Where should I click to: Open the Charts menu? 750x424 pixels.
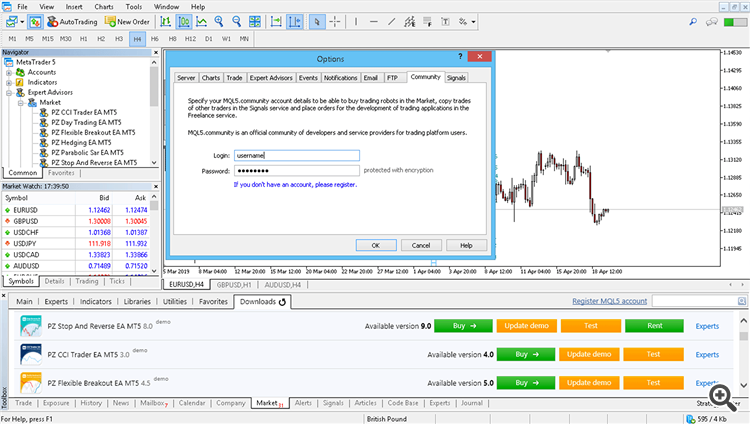(104, 7)
